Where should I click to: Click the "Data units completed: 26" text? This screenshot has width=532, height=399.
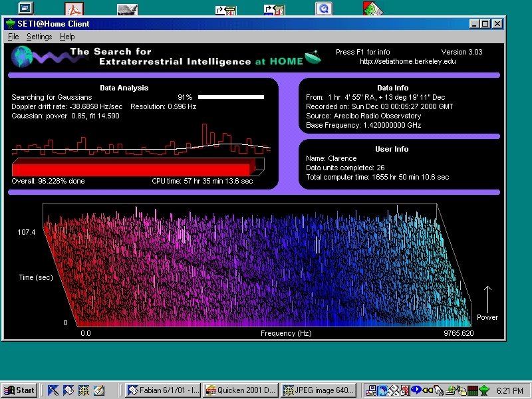pyautogui.click(x=345, y=168)
